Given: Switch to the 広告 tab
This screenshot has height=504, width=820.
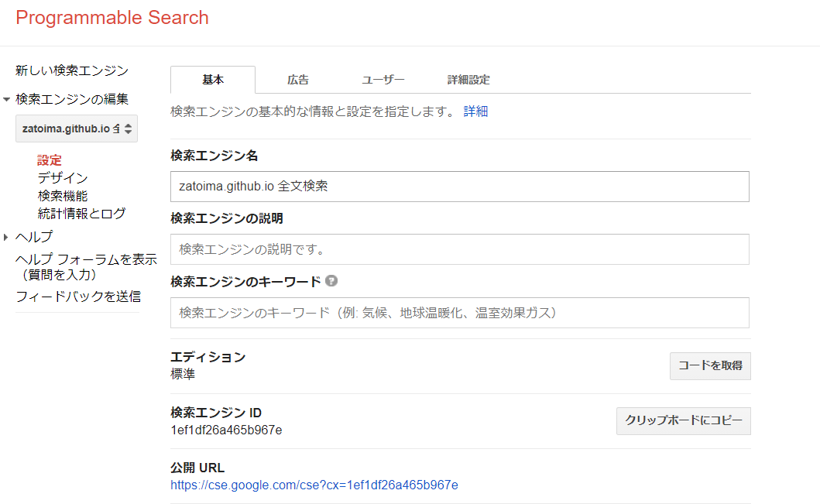Looking at the screenshot, I should 298,80.
